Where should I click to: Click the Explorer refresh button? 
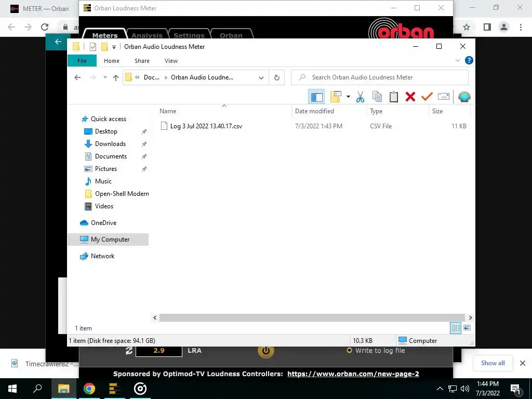pyautogui.click(x=276, y=77)
